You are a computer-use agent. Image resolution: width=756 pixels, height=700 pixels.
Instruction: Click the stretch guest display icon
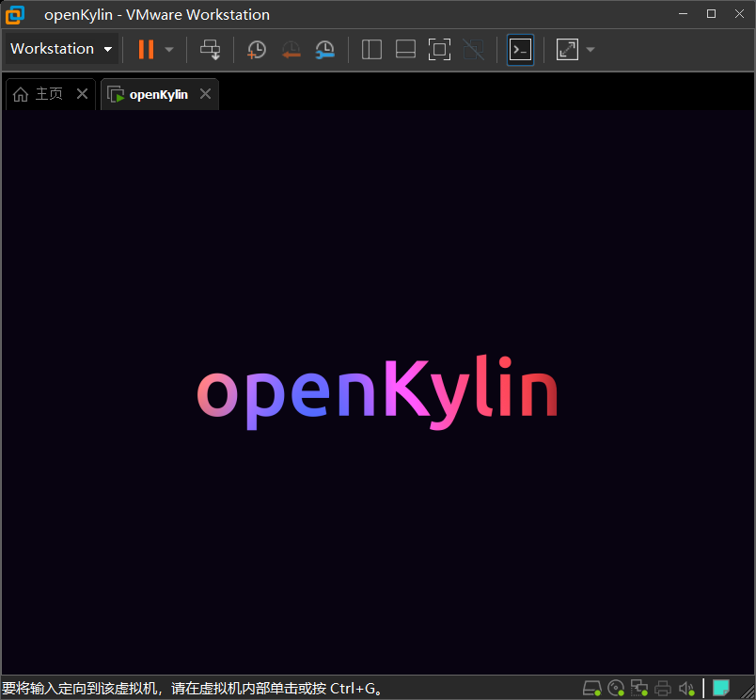[x=567, y=49]
